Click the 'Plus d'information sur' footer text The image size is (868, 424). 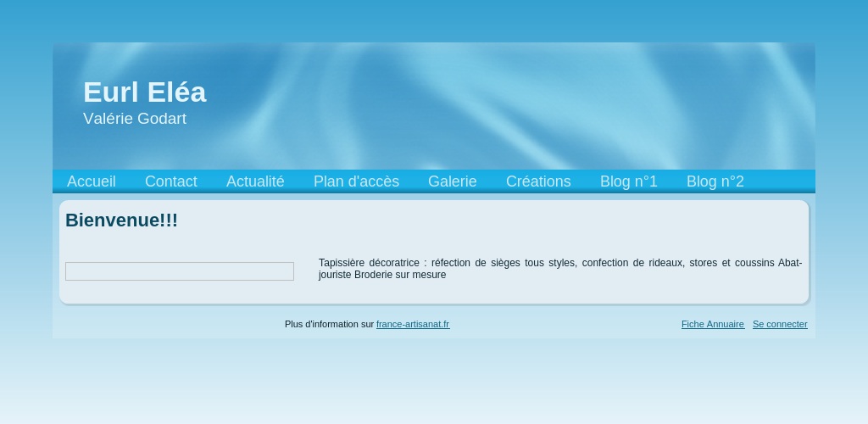click(330, 325)
